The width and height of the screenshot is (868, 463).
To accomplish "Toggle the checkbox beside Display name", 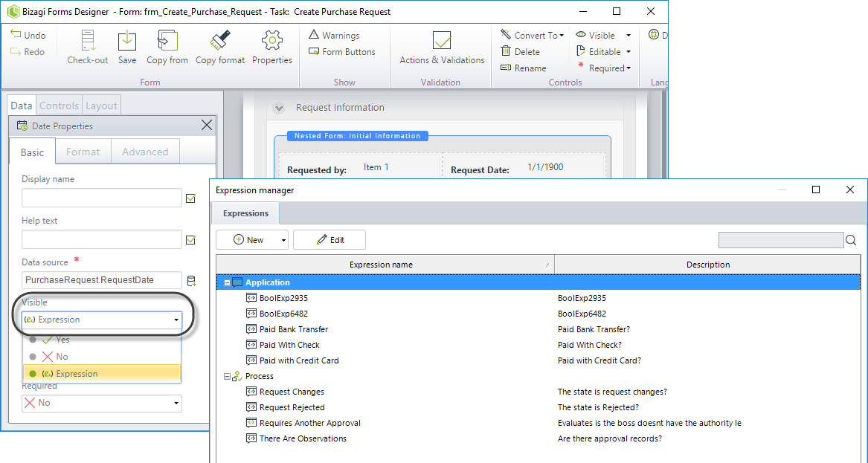I will point(191,198).
